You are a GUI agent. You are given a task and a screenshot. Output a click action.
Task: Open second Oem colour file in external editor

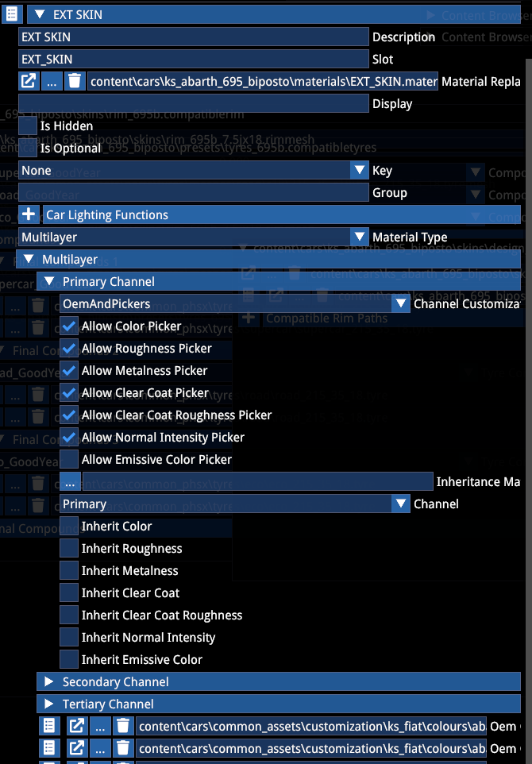coord(76,749)
